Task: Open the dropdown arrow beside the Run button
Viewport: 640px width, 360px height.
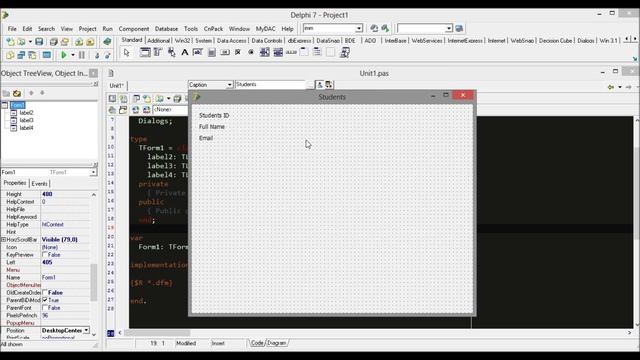Action: click(73, 55)
